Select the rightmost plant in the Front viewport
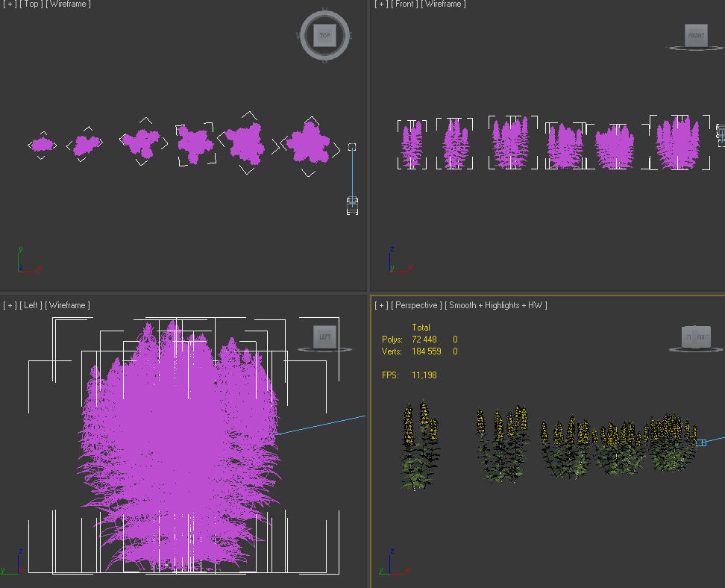 tap(678, 143)
